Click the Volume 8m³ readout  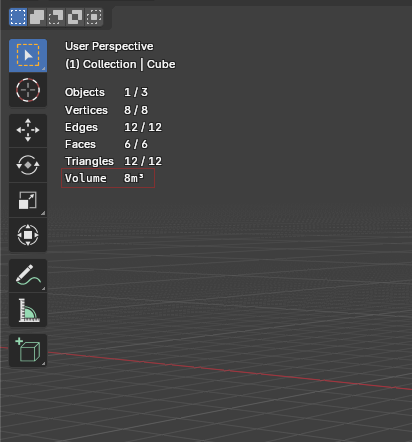[x=108, y=178]
